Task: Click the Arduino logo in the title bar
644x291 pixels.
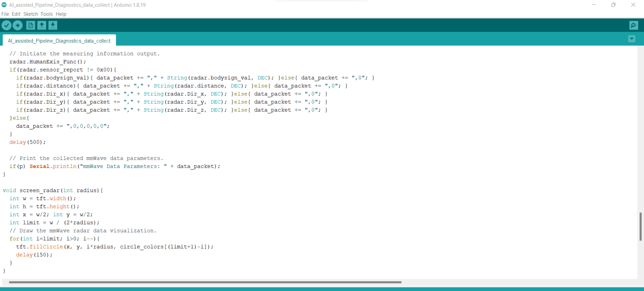Action: click(4, 5)
